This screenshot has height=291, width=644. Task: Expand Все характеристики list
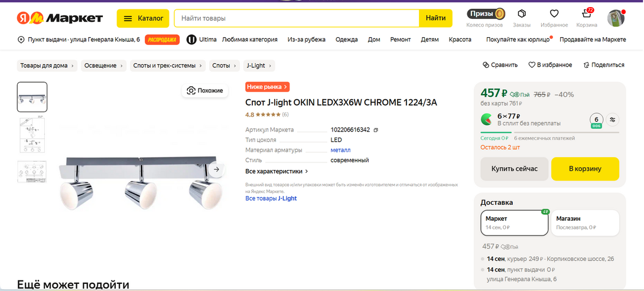point(277,171)
